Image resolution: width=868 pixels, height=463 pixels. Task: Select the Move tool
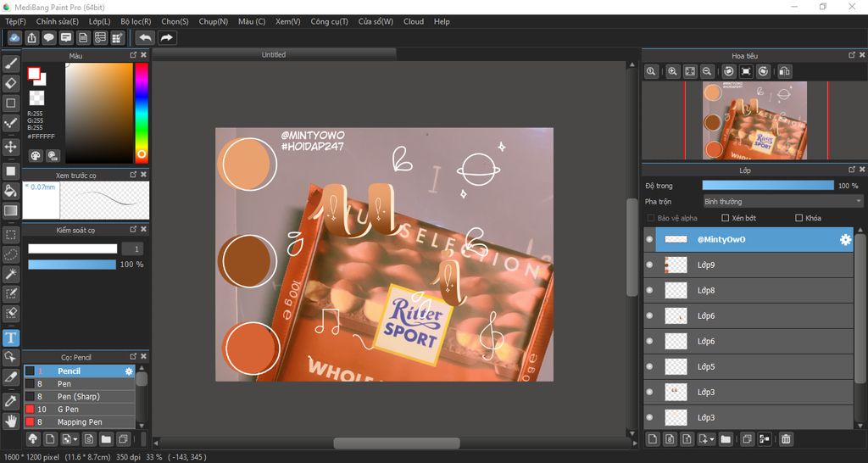(10, 147)
